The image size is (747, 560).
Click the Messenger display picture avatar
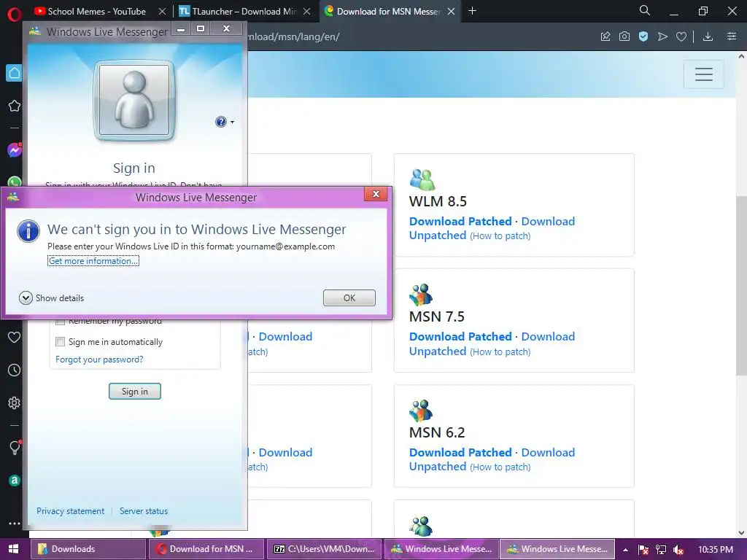(134, 101)
